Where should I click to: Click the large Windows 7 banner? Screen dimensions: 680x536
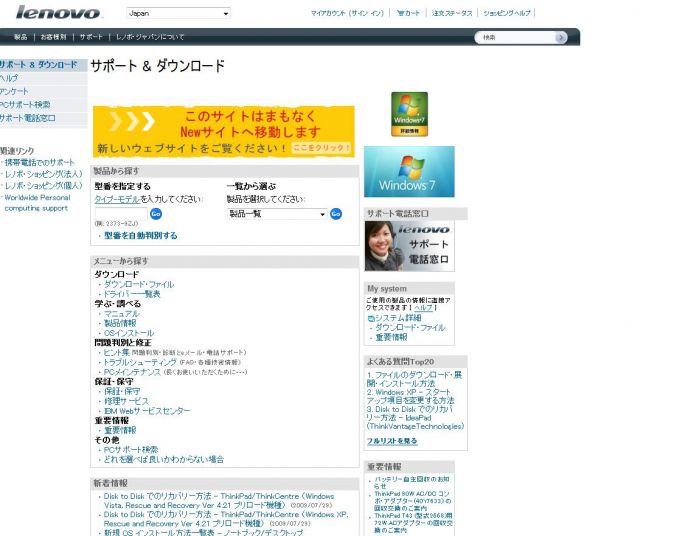coord(409,172)
